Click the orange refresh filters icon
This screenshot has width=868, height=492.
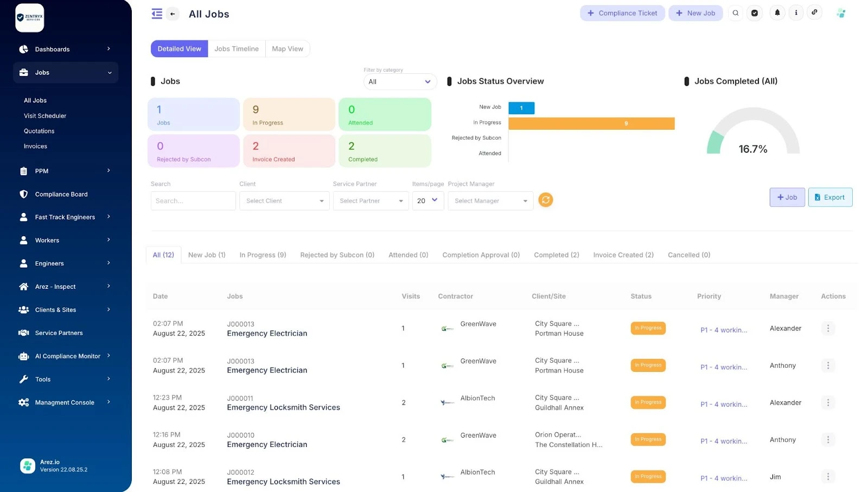(545, 200)
